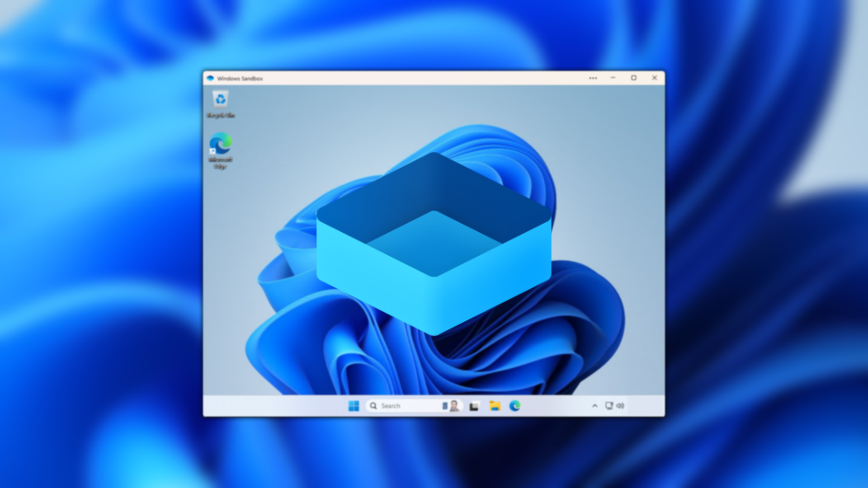Click the Windows Sandbox icon in the title bar

click(x=210, y=78)
